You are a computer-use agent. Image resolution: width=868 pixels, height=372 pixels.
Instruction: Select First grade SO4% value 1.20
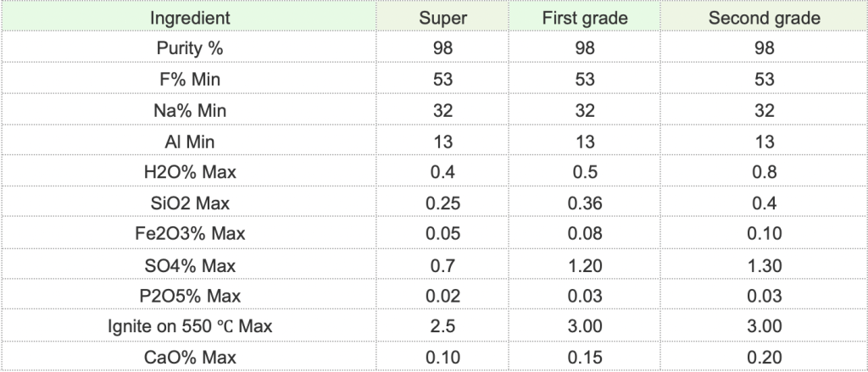click(x=585, y=265)
